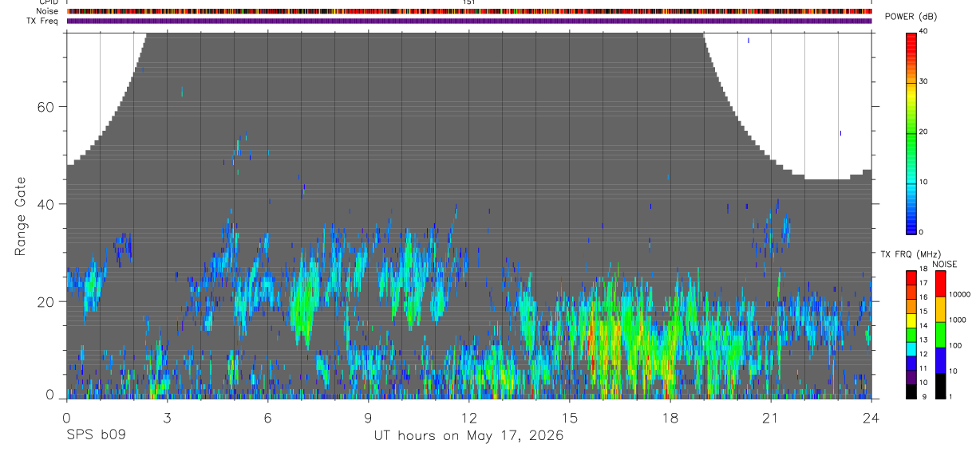The height and width of the screenshot is (452, 980).
Task: Click the 60 range gate tick label
Action: pyautogui.click(x=46, y=107)
